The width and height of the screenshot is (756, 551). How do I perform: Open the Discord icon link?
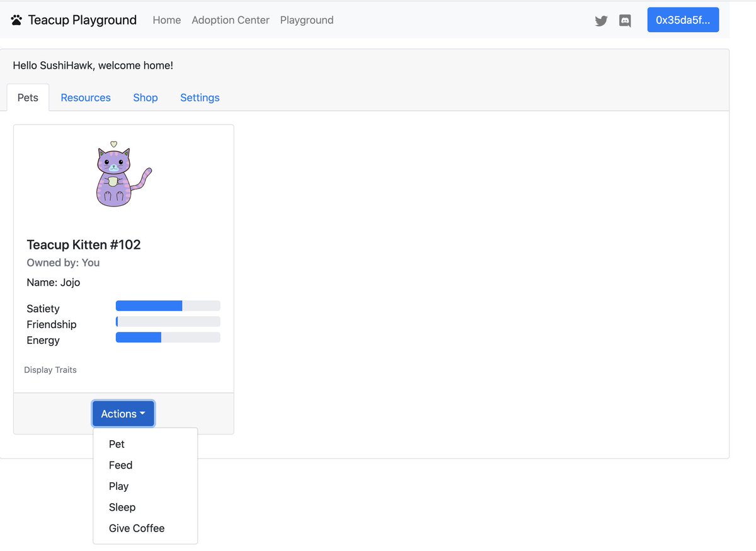[625, 21]
